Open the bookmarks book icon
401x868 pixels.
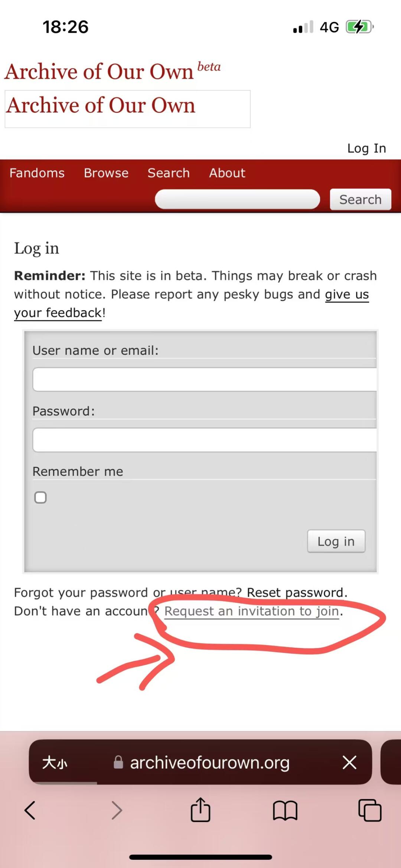pyautogui.click(x=285, y=810)
